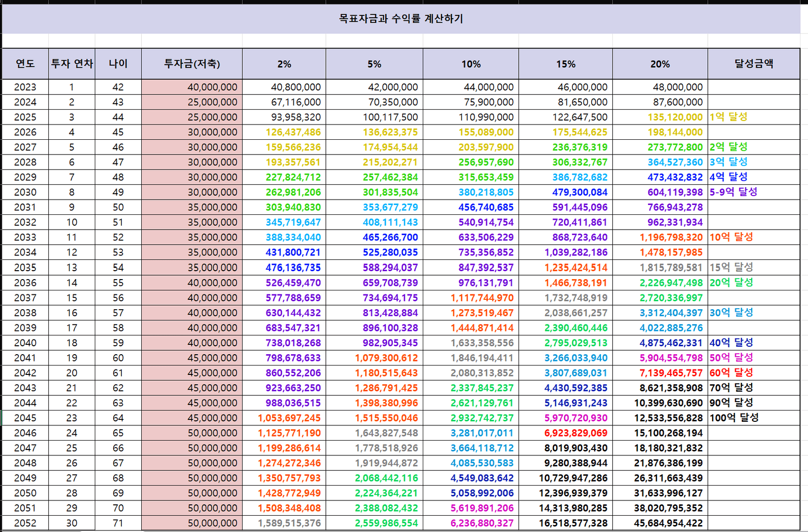Screen dimensions: 808x532
Task: Select the age cell 50
Action: pyautogui.click(x=118, y=207)
